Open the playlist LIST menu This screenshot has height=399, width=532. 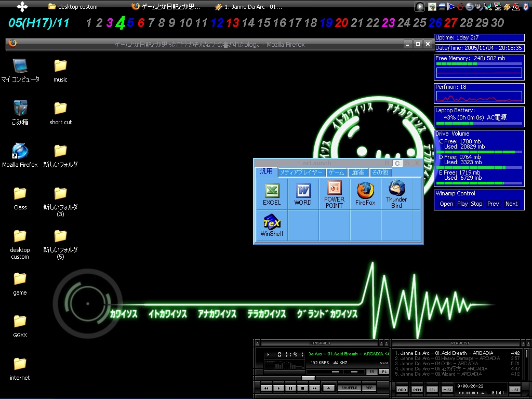(x=515, y=390)
